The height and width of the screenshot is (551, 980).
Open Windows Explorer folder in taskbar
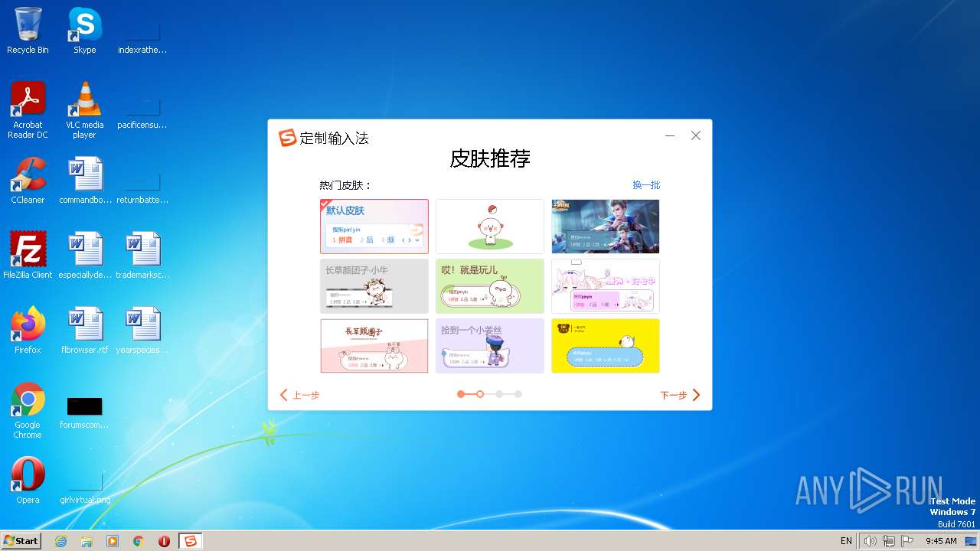point(87,541)
